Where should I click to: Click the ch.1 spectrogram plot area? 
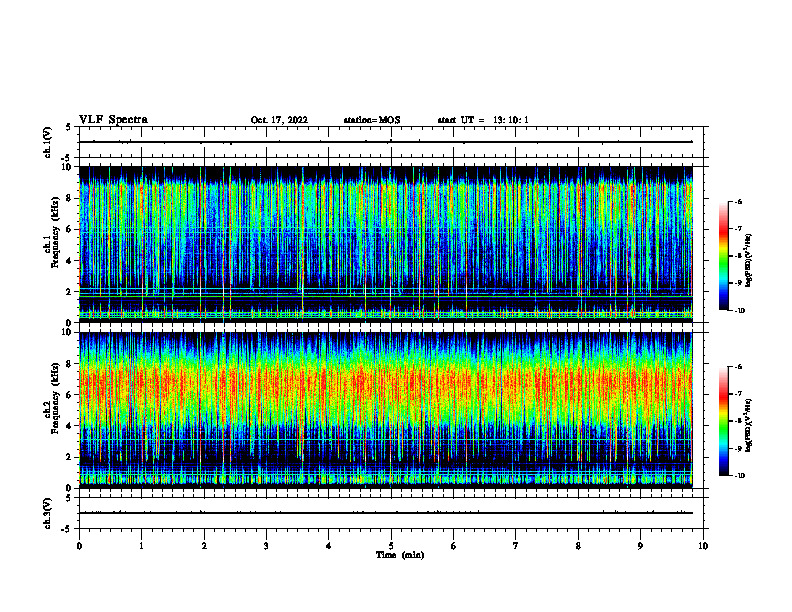(386, 244)
